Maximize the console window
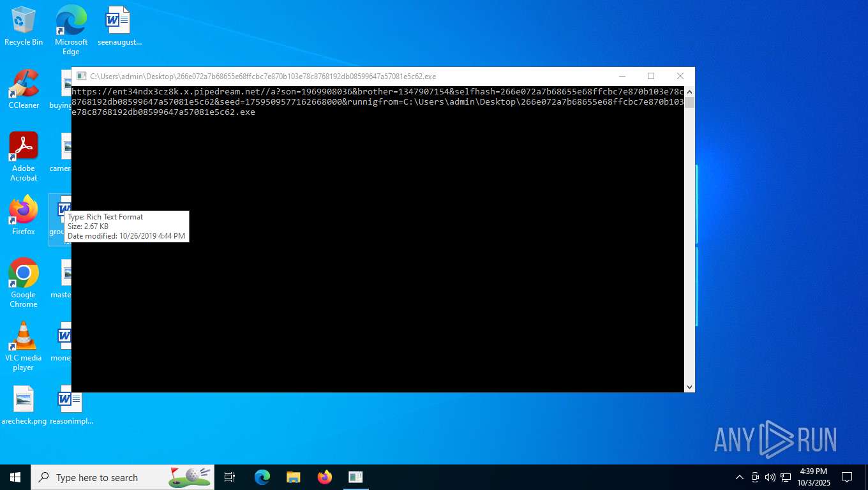 [651, 76]
